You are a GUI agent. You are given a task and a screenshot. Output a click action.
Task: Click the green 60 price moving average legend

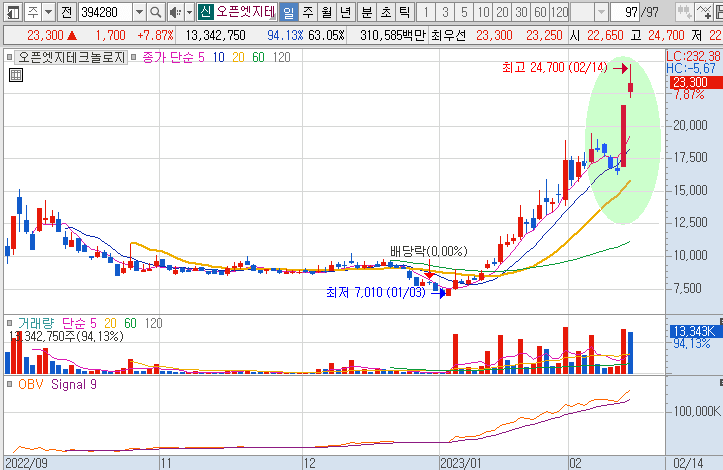click(x=258, y=57)
